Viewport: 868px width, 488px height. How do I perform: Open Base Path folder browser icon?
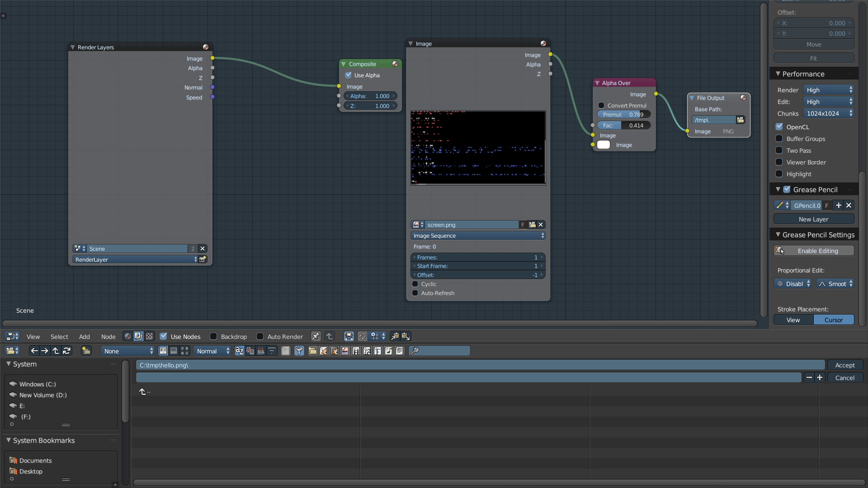[740, 120]
